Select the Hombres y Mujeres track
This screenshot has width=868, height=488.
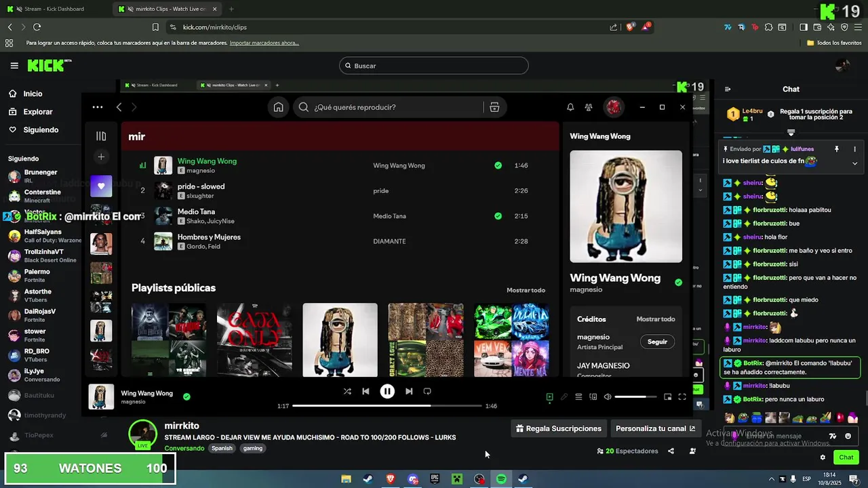pyautogui.click(x=340, y=241)
